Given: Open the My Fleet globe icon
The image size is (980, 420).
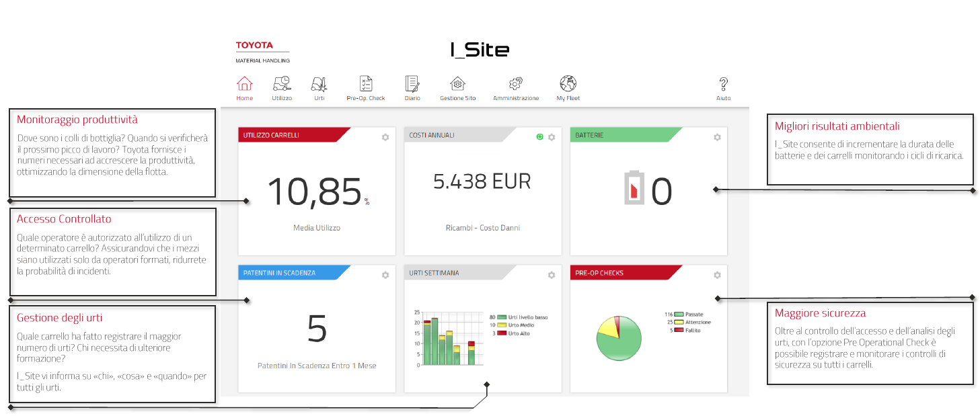Looking at the screenshot, I should pyautogui.click(x=568, y=83).
